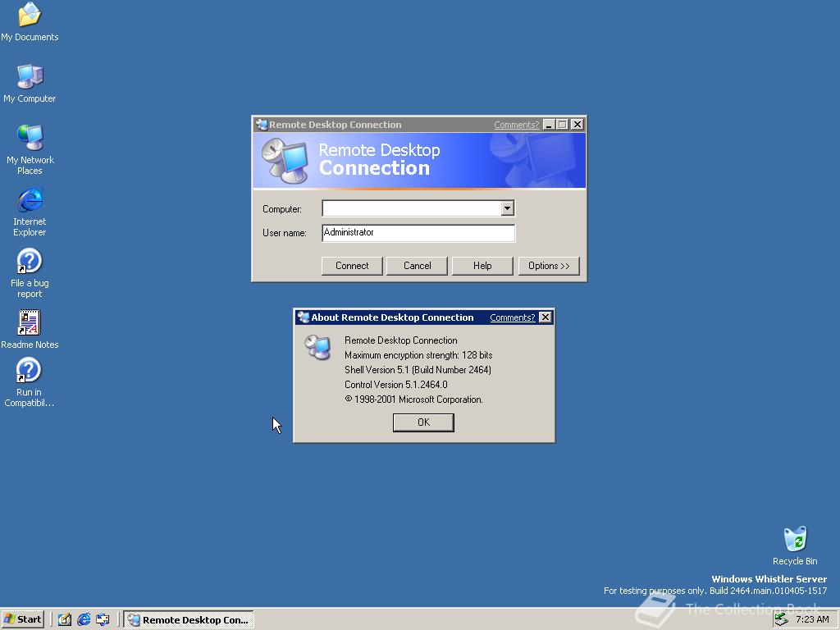Click the Help button
Screen dimensions: 840x630
[x=482, y=266]
